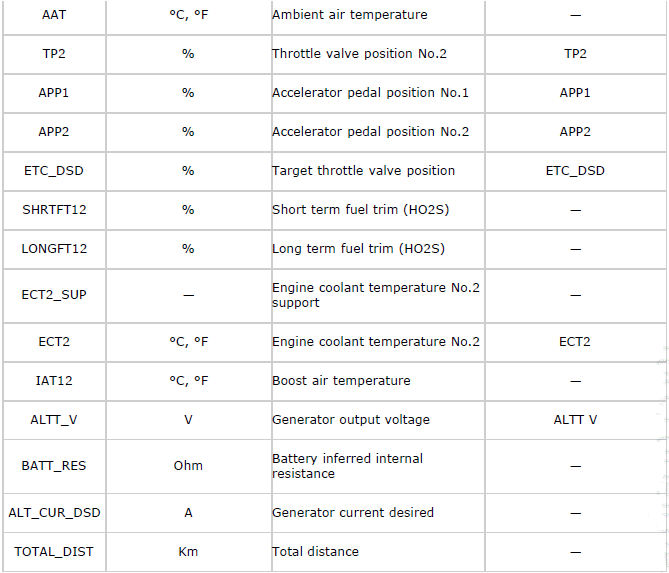Select the ALTT_V cell in the first column
669x573 pixels.
[54, 420]
